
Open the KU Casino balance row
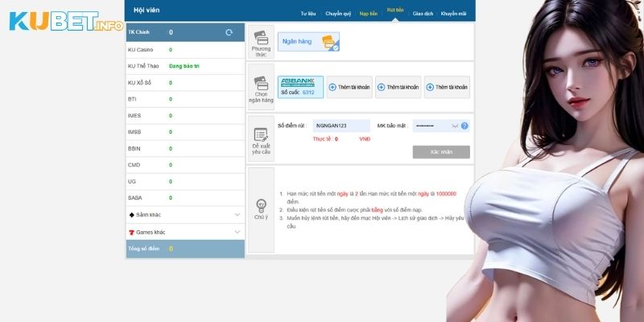pos(185,50)
